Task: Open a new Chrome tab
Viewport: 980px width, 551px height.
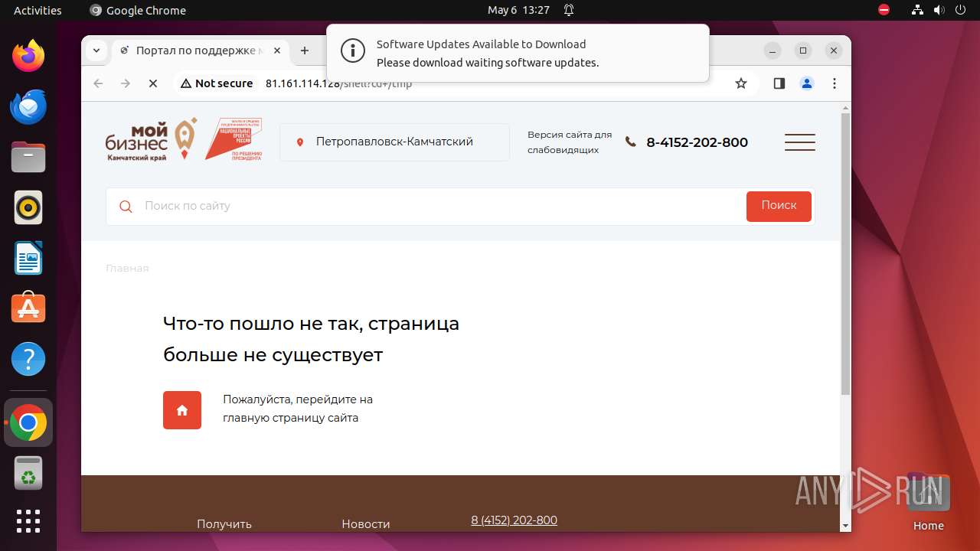Action: click(x=305, y=51)
